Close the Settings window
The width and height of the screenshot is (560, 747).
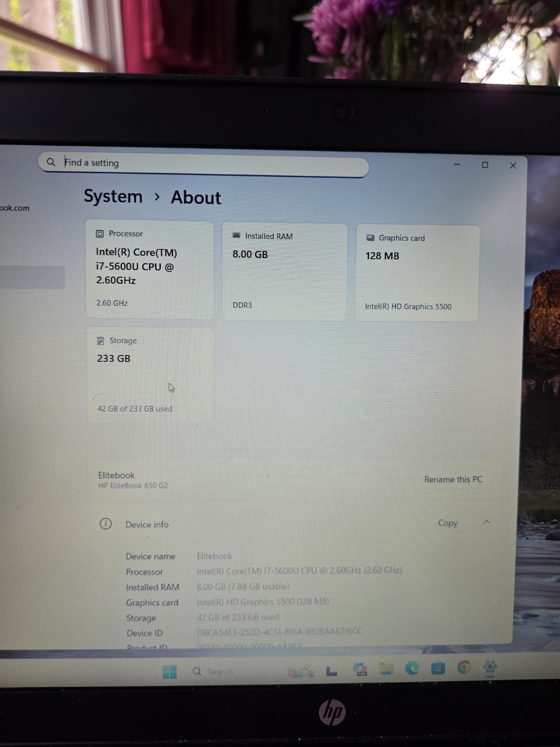(x=513, y=165)
